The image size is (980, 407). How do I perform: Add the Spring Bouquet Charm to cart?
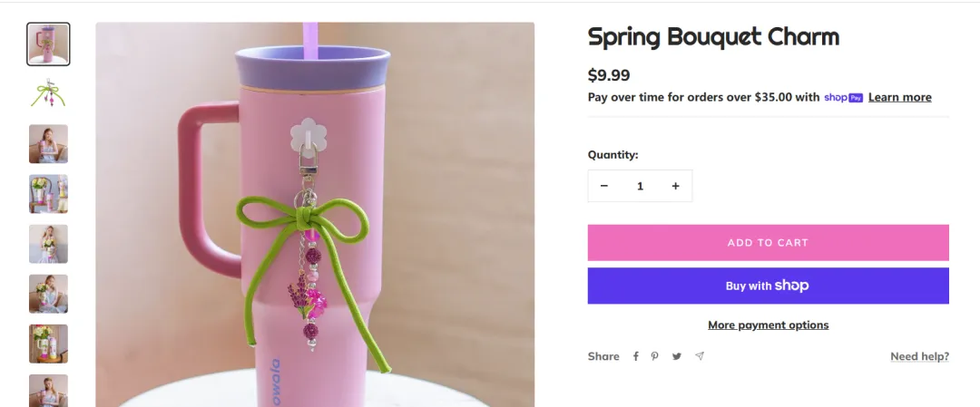click(768, 243)
